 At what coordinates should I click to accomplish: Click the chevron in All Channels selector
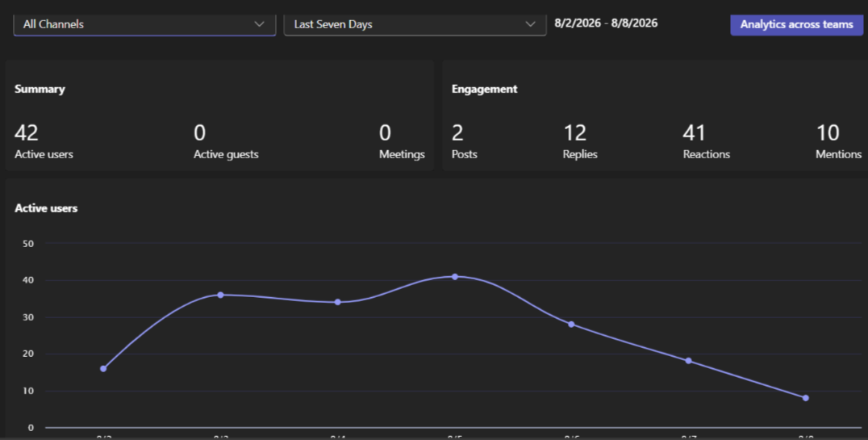coord(259,24)
